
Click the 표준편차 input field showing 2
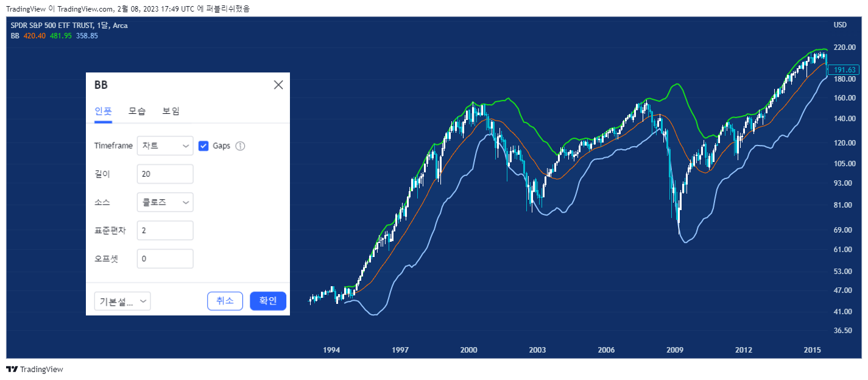pyautogui.click(x=165, y=231)
